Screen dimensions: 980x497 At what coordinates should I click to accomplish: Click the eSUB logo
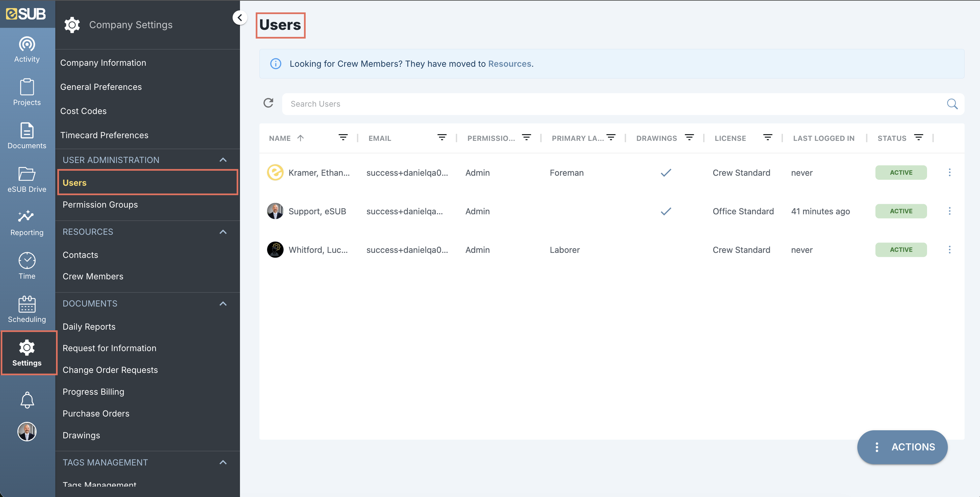(x=26, y=14)
